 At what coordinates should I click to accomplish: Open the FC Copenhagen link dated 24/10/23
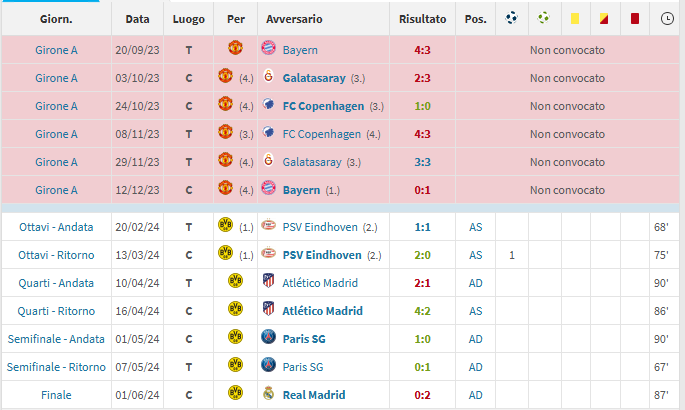pyautogui.click(x=323, y=106)
